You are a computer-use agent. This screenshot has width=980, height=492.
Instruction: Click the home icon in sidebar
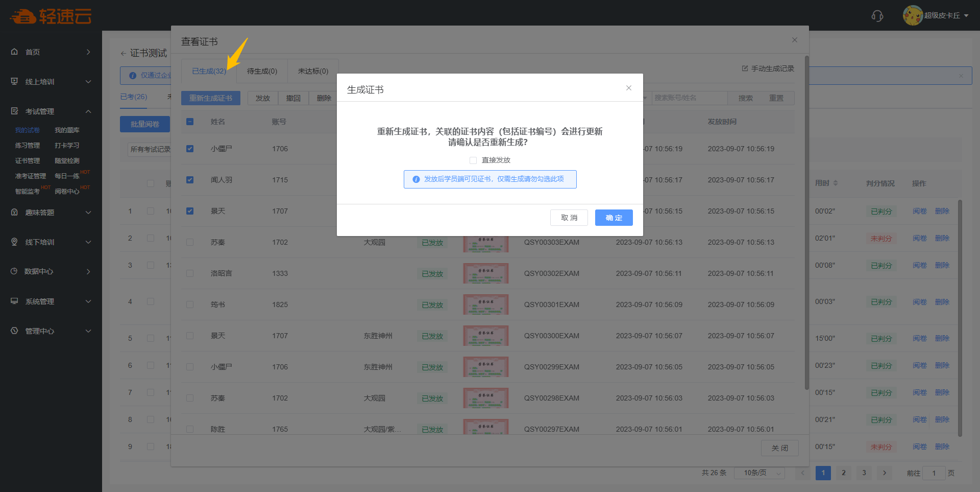tap(14, 52)
